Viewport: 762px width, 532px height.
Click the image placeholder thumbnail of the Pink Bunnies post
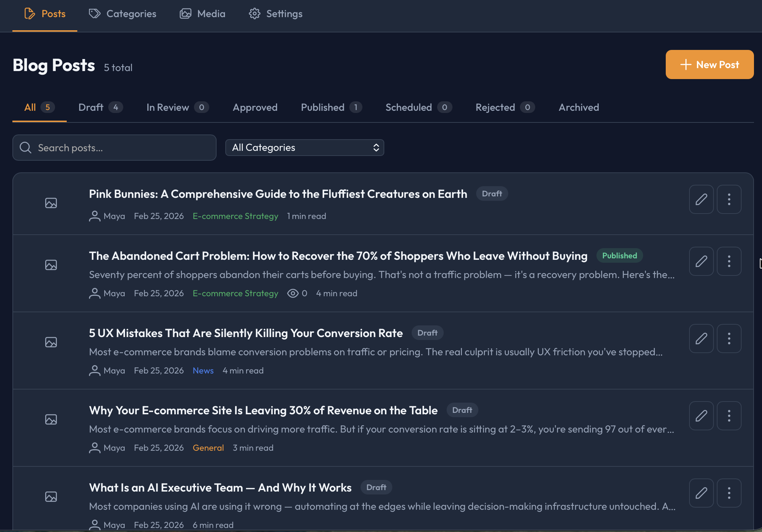tap(51, 203)
